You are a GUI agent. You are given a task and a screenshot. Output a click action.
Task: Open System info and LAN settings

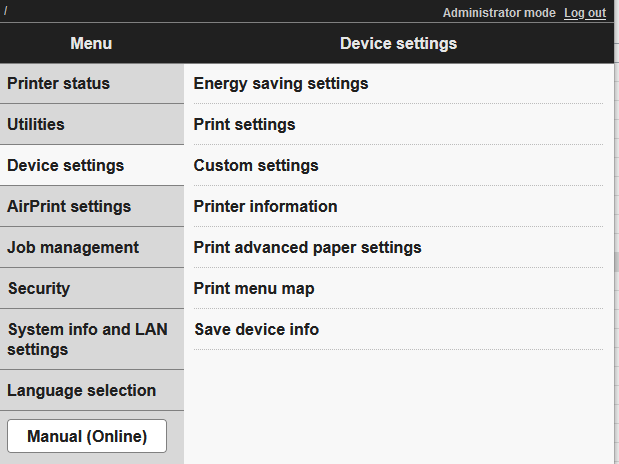click(87, 339)
